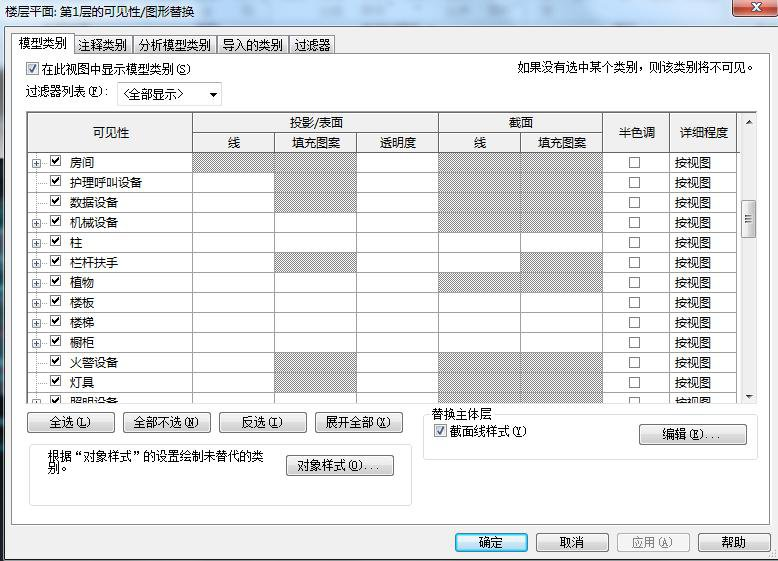The width and height of the screenshot is (778, 561).
Task: Select transparency cell for 楼梯
Action: pos(397,322)
